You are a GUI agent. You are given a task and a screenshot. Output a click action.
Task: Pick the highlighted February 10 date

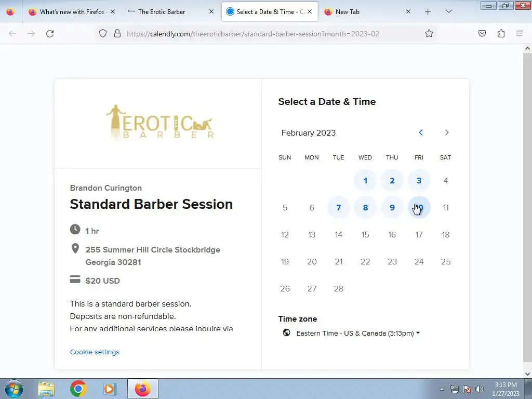[x=419, y=207]
